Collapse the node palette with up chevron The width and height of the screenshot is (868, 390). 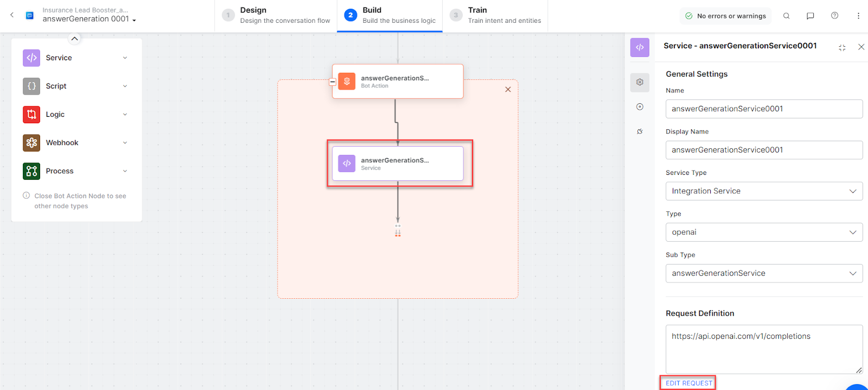coord(74,39)
